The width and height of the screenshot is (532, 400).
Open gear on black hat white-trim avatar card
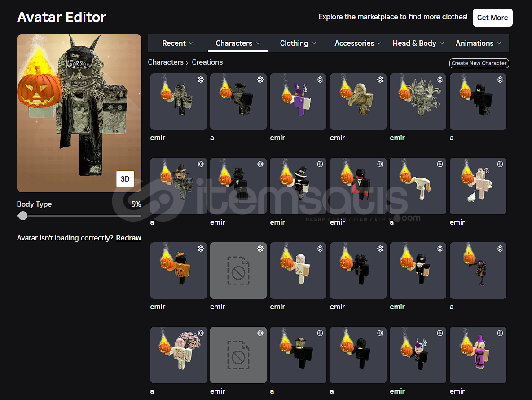point(320,164)
